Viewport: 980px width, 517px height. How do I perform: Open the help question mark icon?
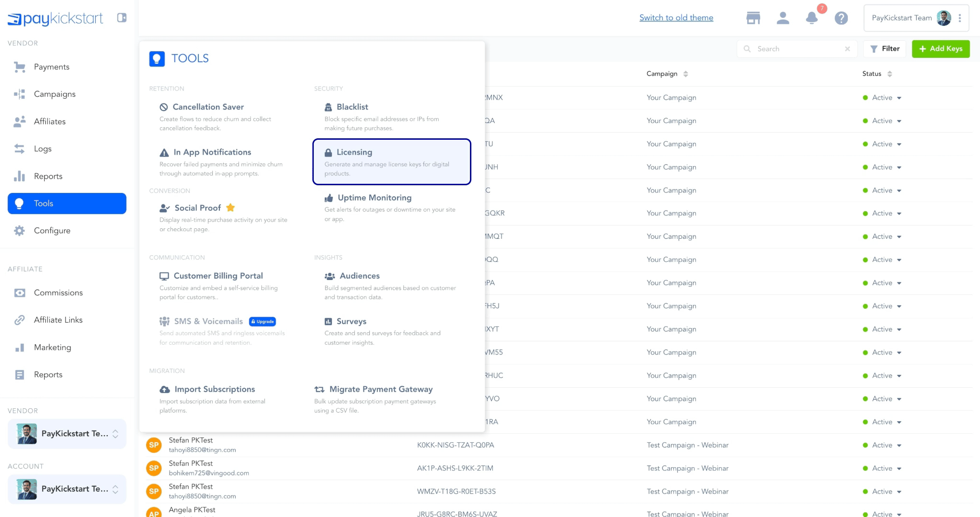tap(841, 18)
